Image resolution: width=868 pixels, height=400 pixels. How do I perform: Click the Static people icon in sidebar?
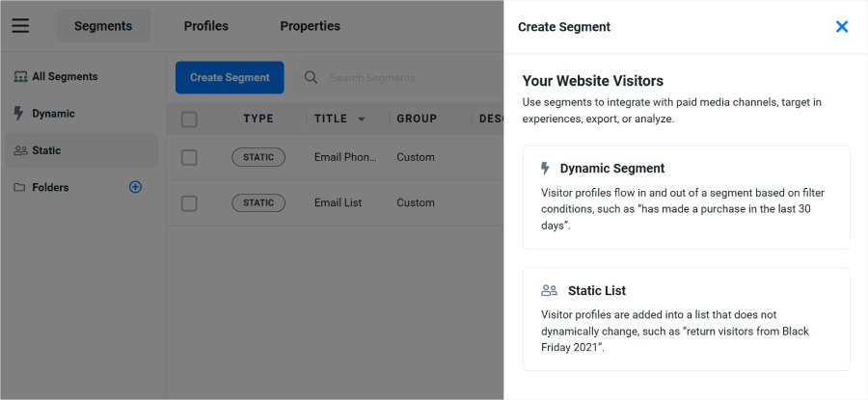point(19,150)
